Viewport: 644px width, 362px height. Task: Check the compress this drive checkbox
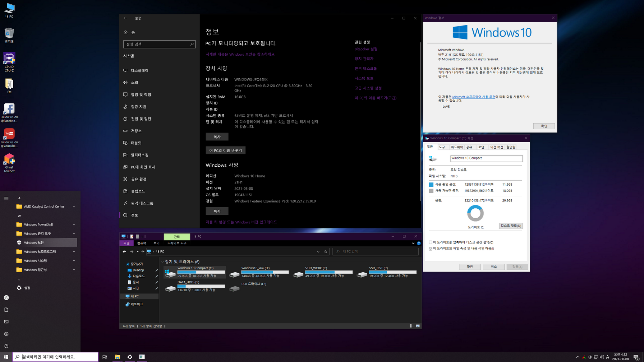431,242
